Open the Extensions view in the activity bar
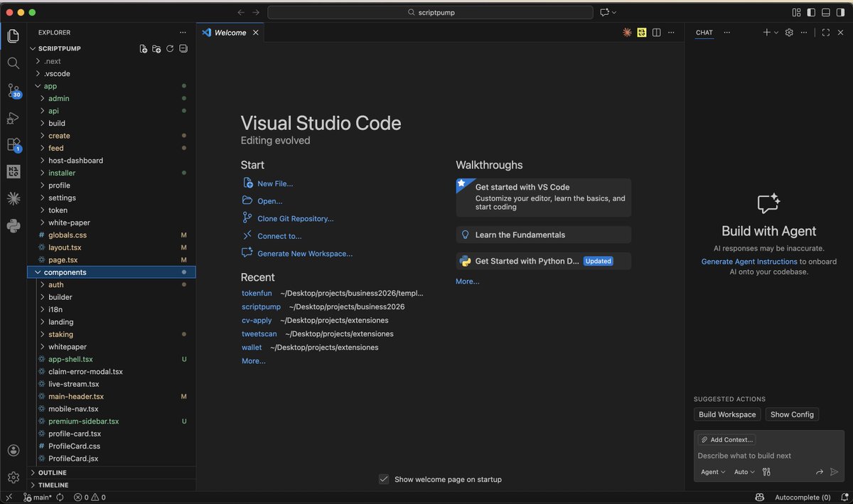853x504 pixels. pos(14,144)
